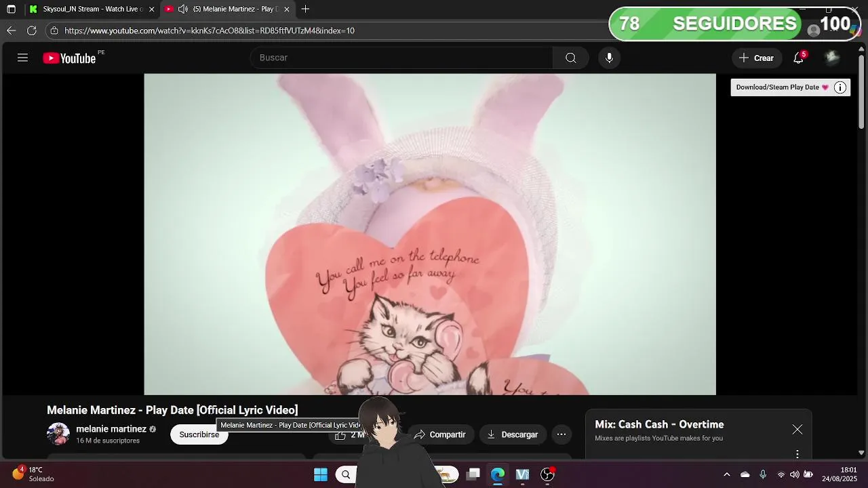Open the notifications bell

click(799, 58)
